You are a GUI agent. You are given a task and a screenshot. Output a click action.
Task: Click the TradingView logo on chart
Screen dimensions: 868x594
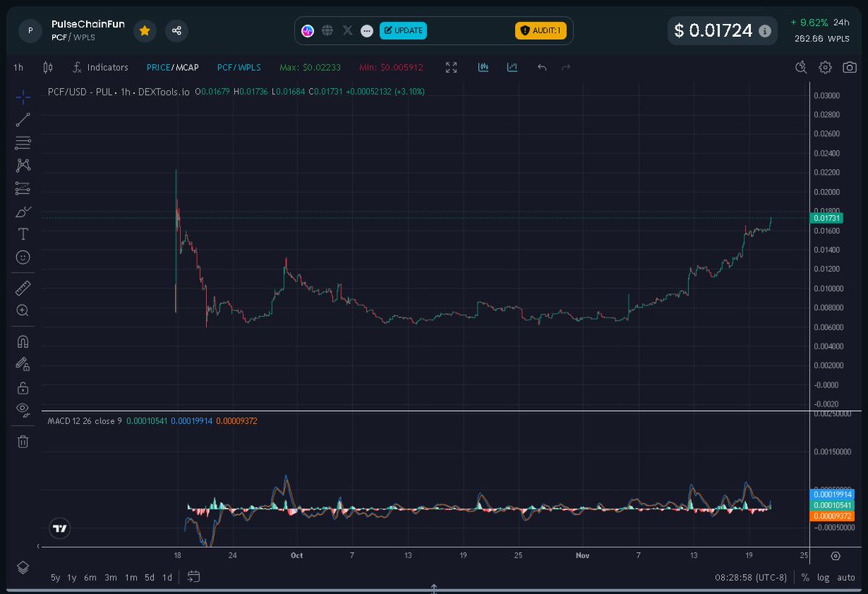60,528
